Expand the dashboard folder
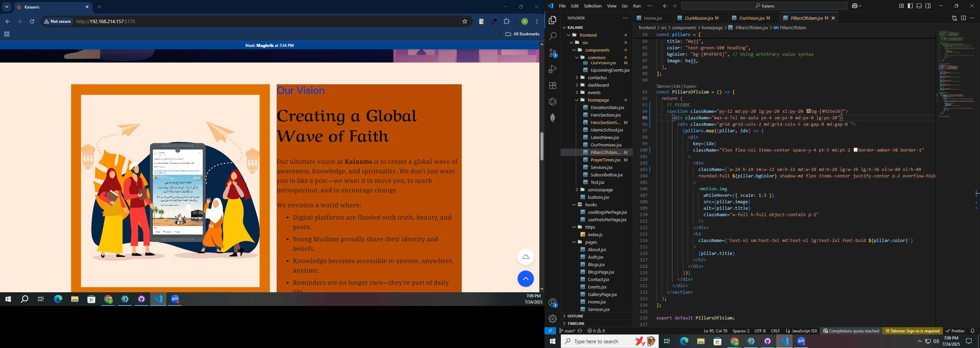Screen dimensions: 980x348 click(598, 85)
